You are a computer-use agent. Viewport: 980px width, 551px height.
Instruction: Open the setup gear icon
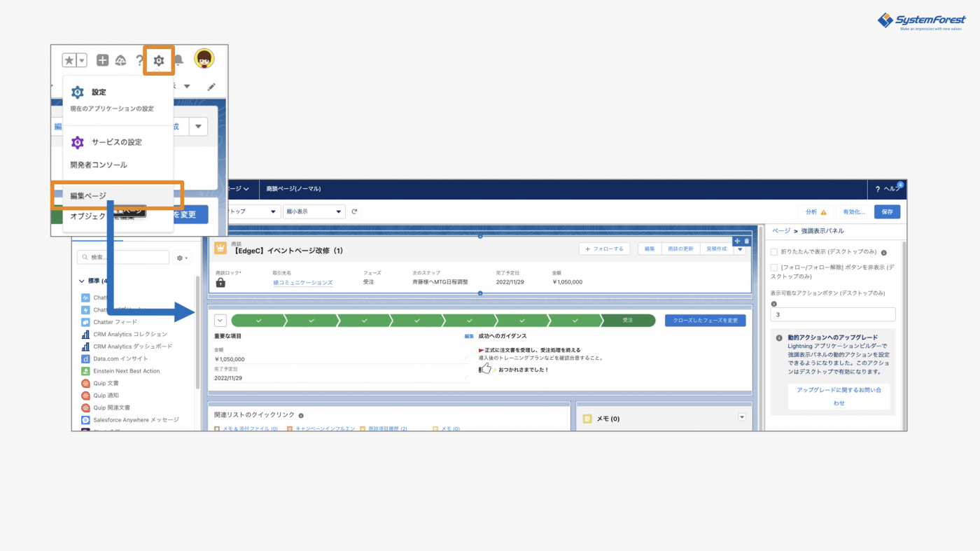159,60
